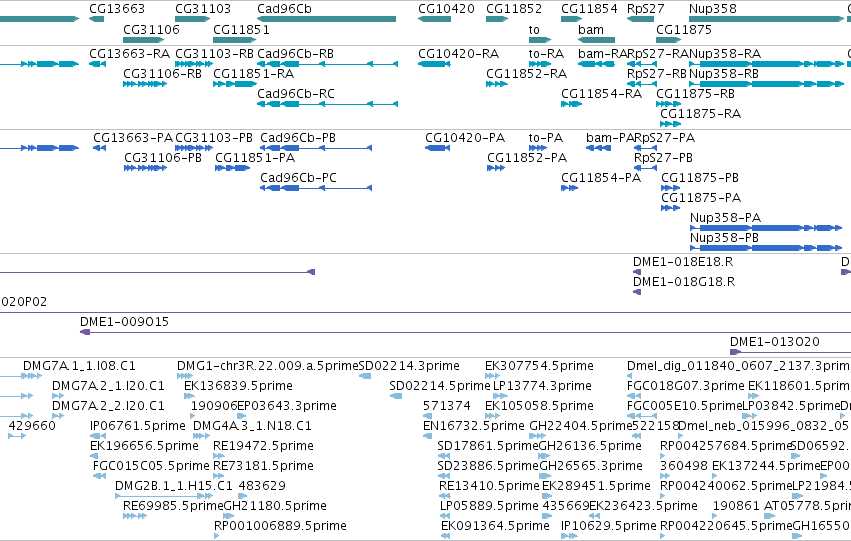Select the RpS27-PB protein label
The image size is (851, 541).
pyautogui.click(x=663, y=158)
